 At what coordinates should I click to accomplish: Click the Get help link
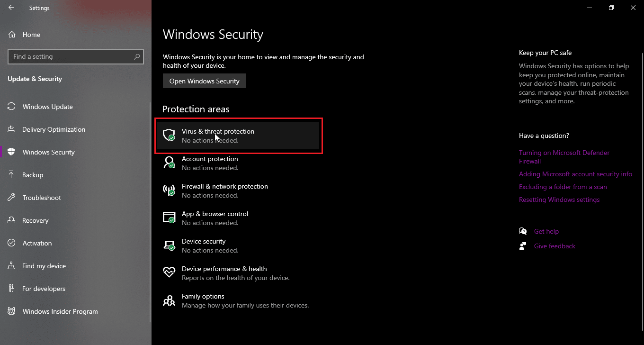click(x=546, y=231)
